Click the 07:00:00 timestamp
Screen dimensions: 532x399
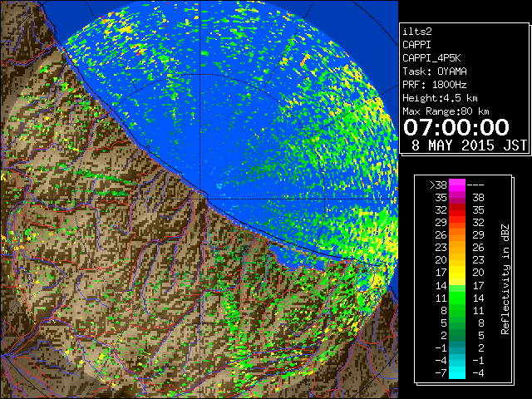click(456, 127)
